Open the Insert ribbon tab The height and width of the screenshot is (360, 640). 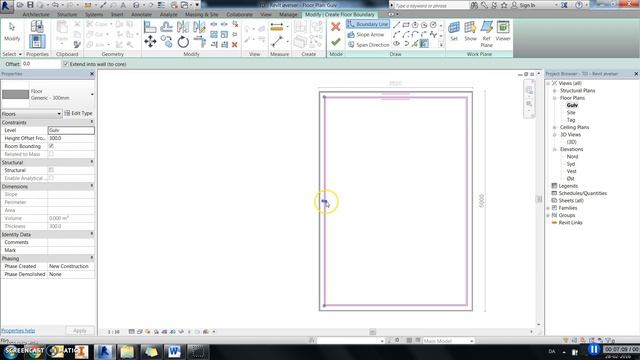point(117,14)
